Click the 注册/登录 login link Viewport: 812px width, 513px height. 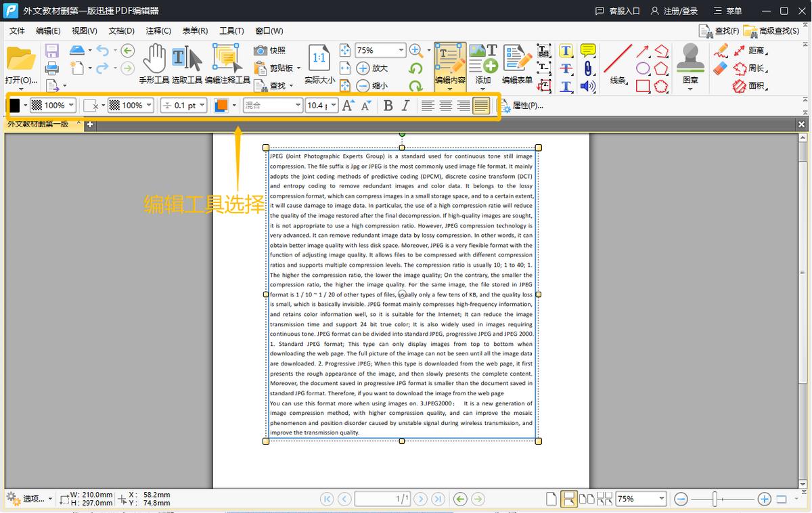click(x=674, y=11)
